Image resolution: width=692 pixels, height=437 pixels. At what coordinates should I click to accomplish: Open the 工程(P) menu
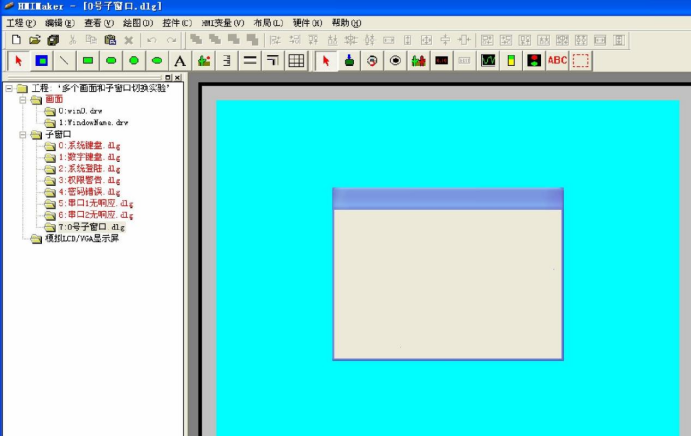[x=21, y=23]
